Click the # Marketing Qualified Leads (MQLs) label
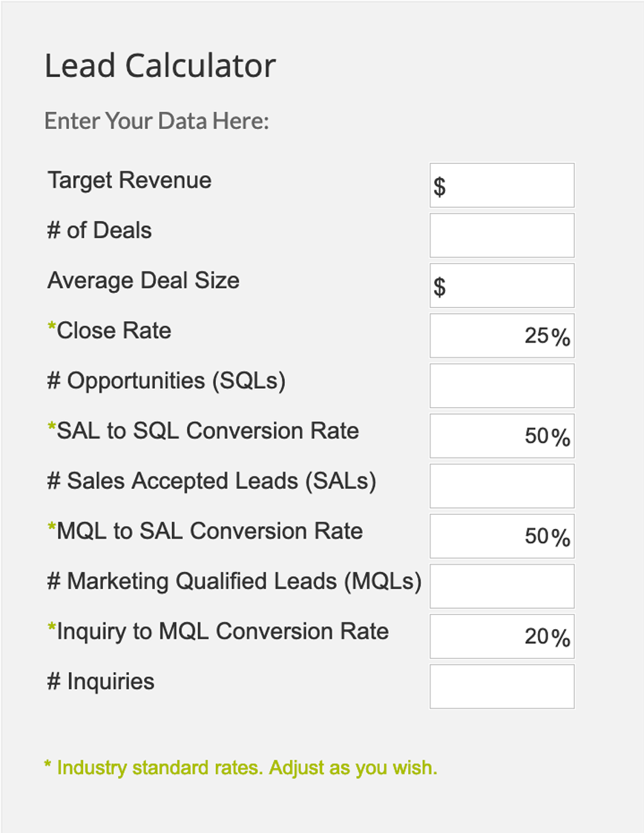The image size is (644, 833). pos(234,582)
